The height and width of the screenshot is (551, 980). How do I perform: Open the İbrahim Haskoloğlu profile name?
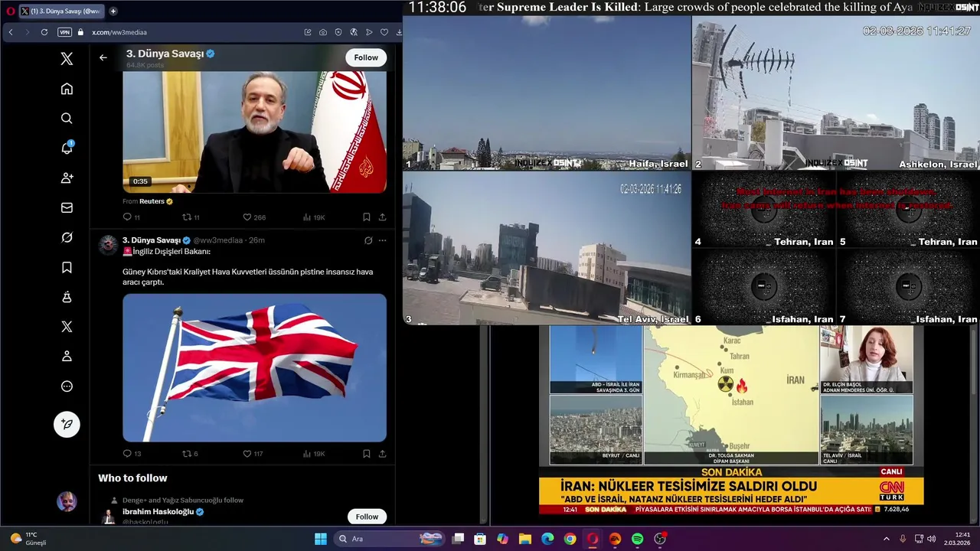tap(158, 511)
